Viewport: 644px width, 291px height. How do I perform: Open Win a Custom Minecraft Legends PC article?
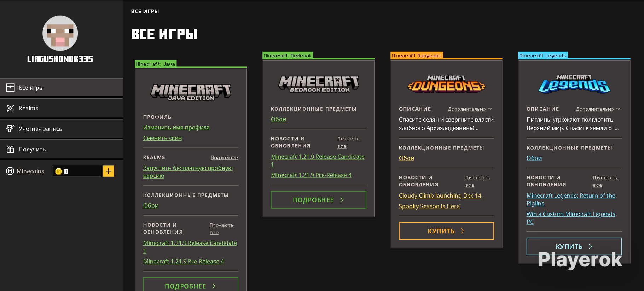click(571, 218)
